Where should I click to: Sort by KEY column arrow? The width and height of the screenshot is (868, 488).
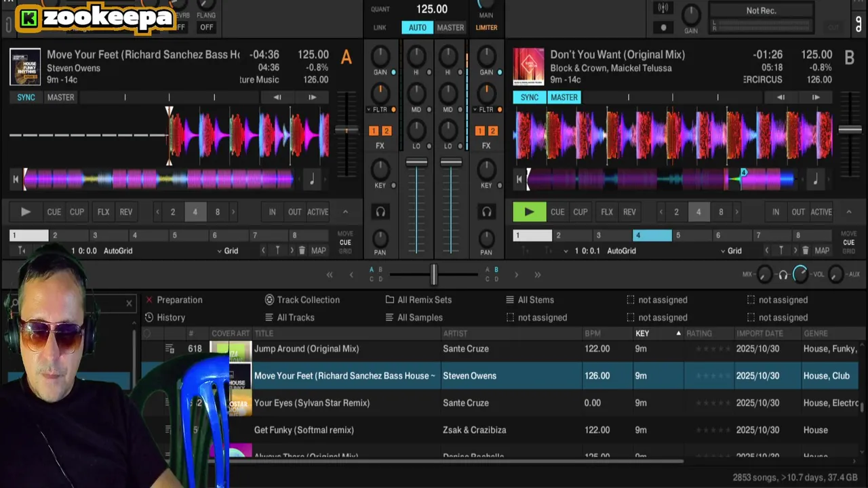[x=678, y=333]
